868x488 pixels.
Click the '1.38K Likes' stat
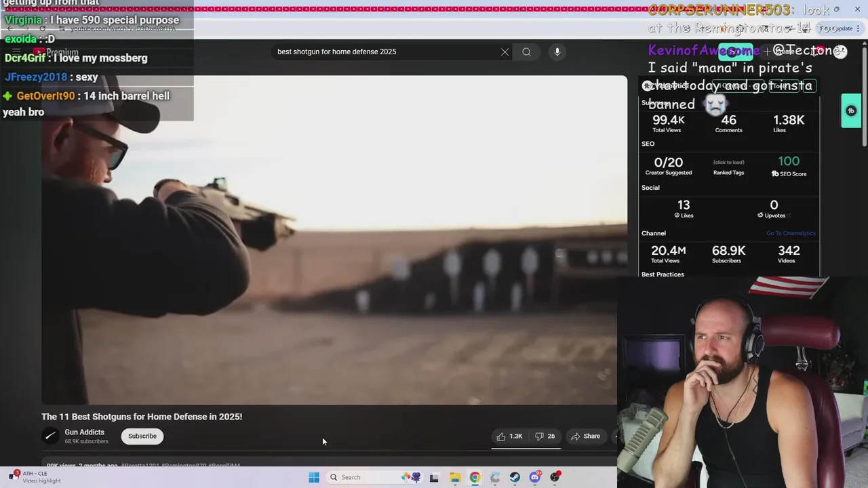click(x=789, y=123)
